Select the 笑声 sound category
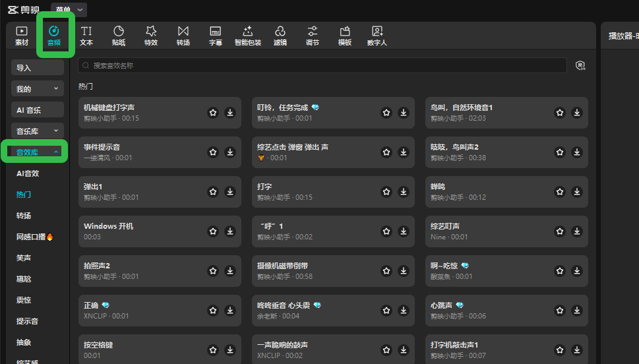 click(24, 258)
